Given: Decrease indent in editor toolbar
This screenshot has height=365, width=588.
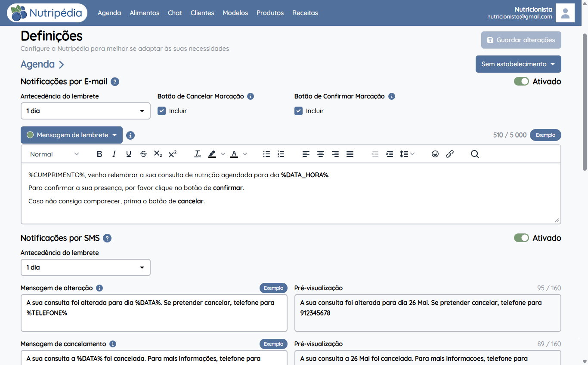Looking at the screenshot, I should (375, 154).
